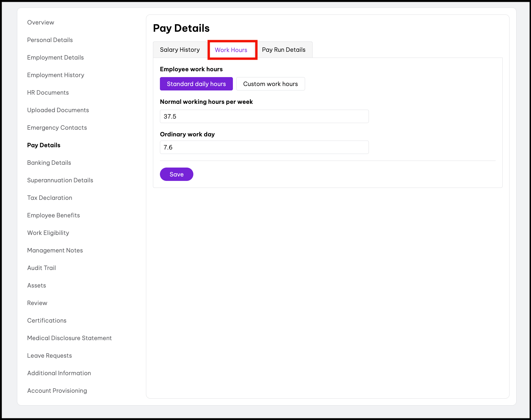
Task: Choose Custom work hours option
Action: [x=271, y=84]
